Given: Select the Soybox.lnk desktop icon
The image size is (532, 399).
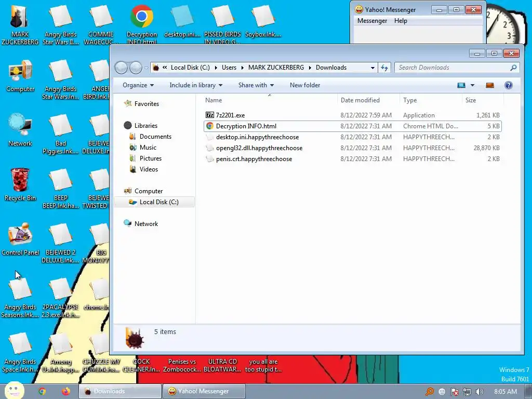Looking at the screenshot, I should click(263, 21).
